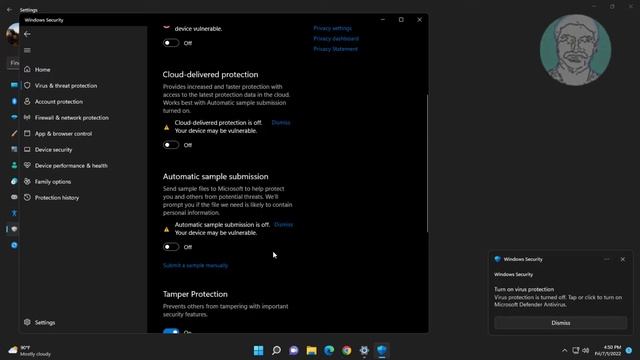Viewport: 640px width, 360px height.
Task: Dismiss the Cloud-delivered protection warning
Action: pos(281,122)
